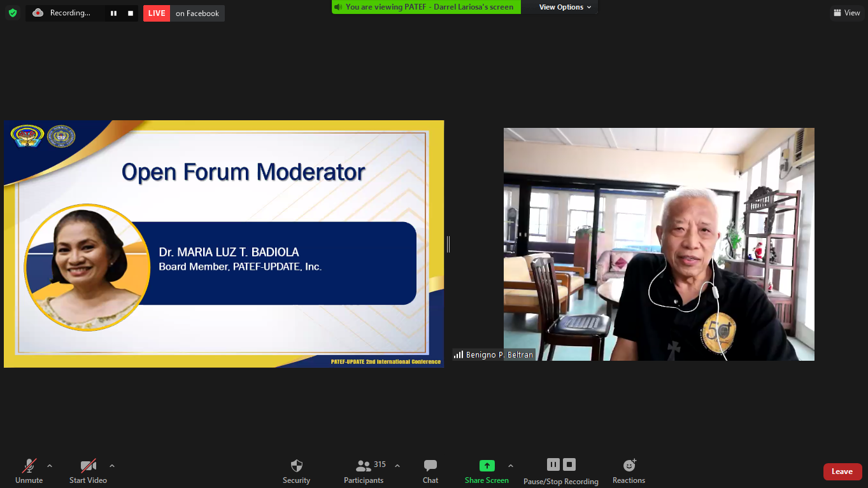868x488 pixels.
Task: Start Video camera toggle
Action: coord(88,471)
